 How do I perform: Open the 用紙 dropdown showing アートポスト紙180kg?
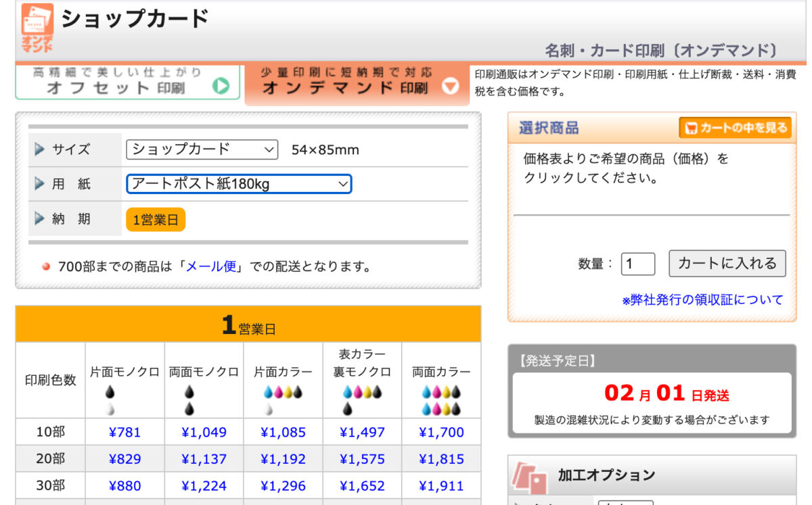click(239, 184)
